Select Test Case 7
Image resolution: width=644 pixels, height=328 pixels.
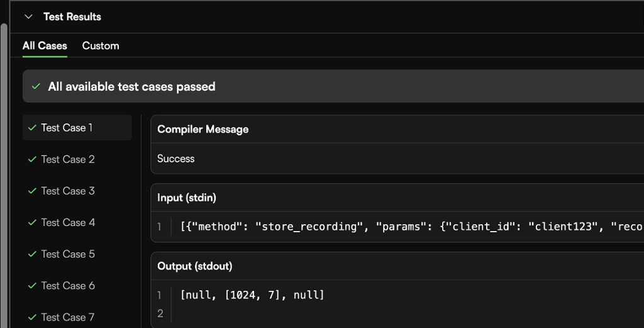coord(68,317)
